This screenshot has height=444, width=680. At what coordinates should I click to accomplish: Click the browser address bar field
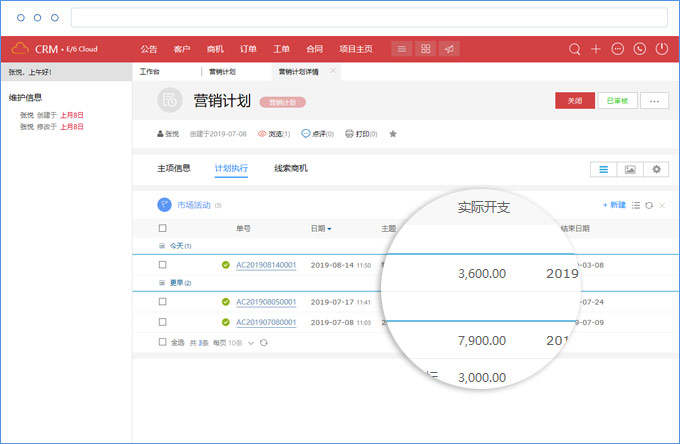pos(369,17)
